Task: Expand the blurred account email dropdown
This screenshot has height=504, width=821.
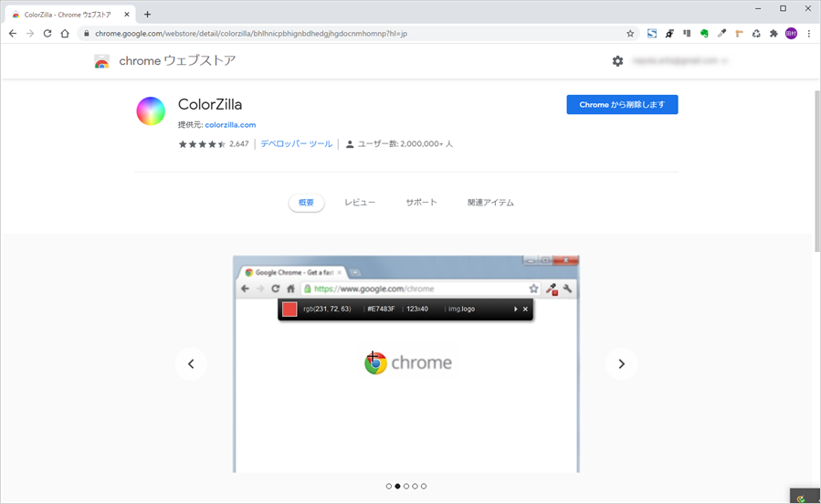Action: 680,60
